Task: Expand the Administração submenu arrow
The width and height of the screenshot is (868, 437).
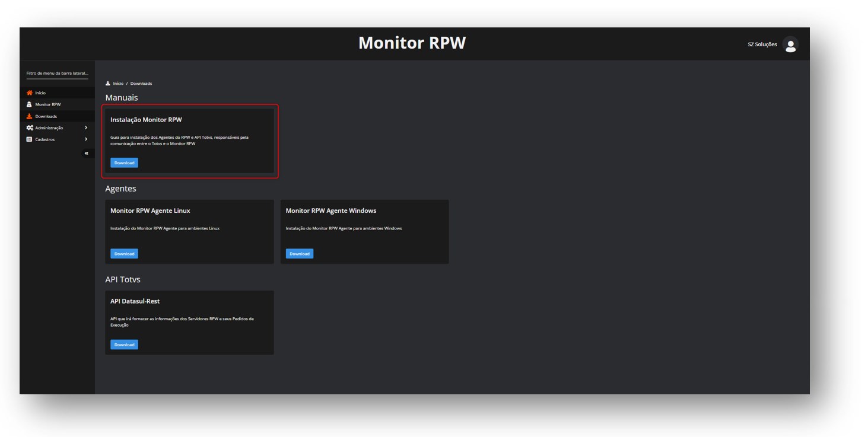Action: pos(86,128)
